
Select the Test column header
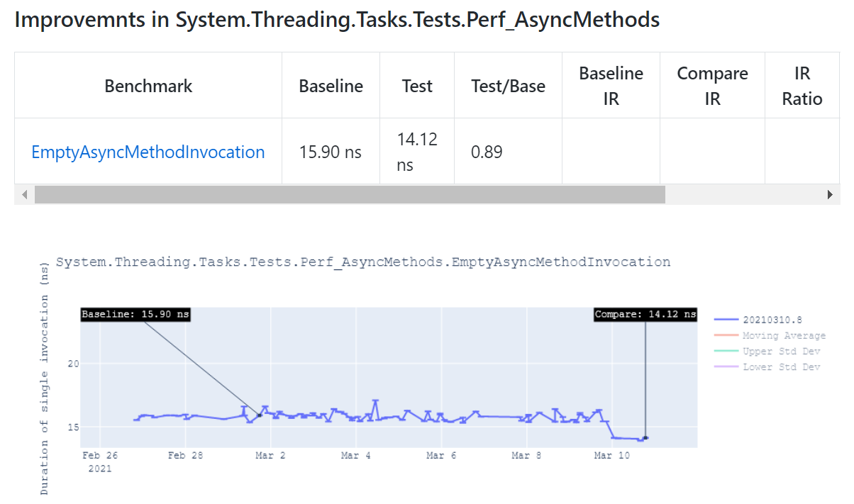click(417, 86)
